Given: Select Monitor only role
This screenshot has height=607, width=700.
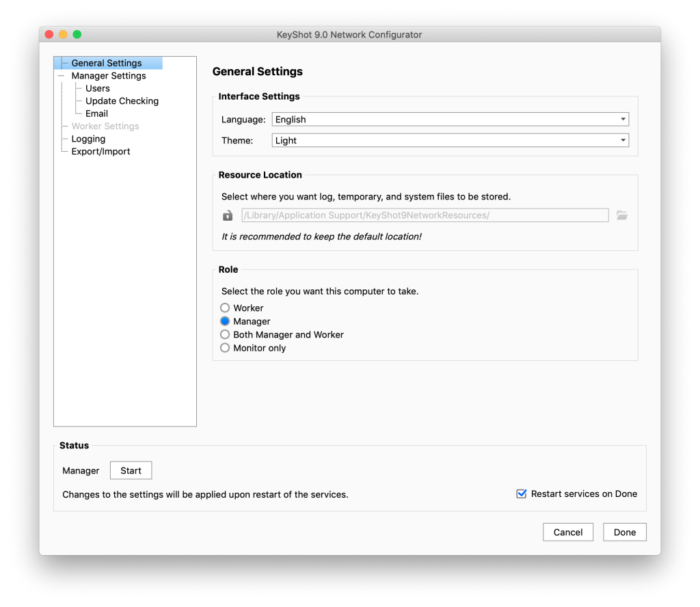Looking at the screenshot, I should (225, 348).
